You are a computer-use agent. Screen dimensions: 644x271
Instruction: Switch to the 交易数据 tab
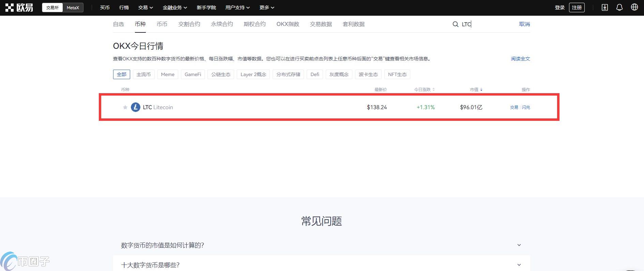pyautogui.click(x=321, y=24)
